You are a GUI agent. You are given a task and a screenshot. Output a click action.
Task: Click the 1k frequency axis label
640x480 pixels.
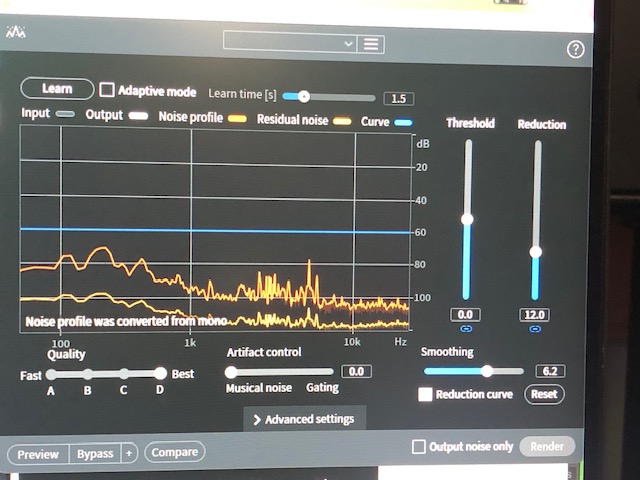190,342
